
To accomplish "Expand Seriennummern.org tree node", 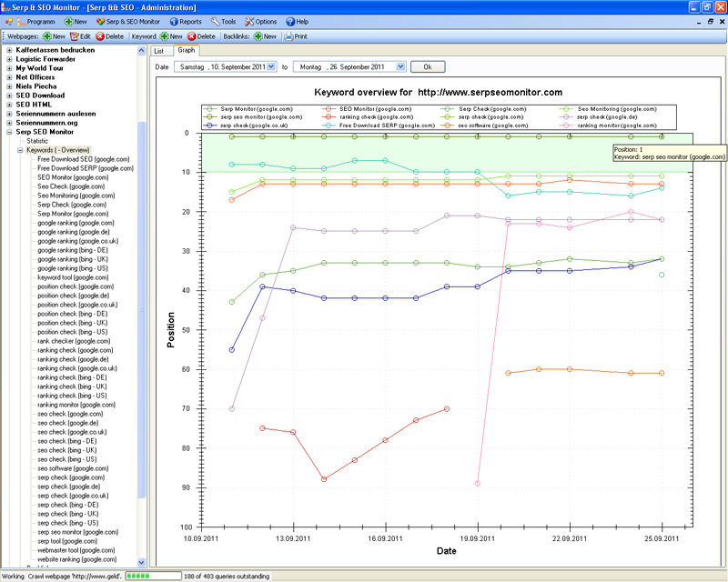I will pos(9,123).
